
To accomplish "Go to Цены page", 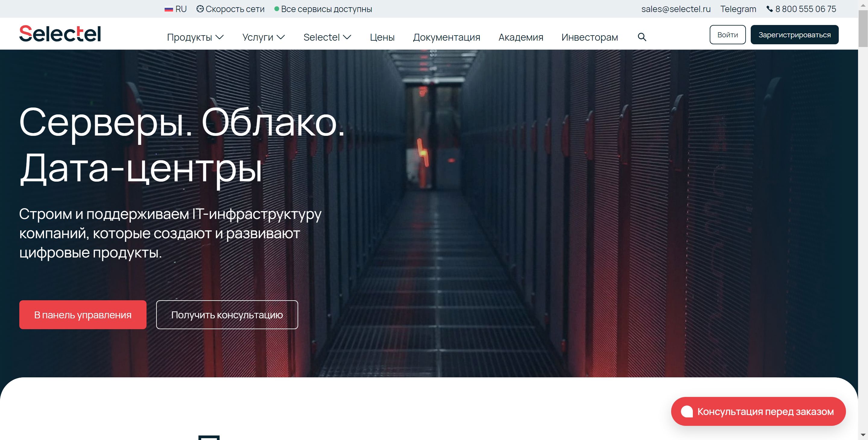I will click(382, 37).
